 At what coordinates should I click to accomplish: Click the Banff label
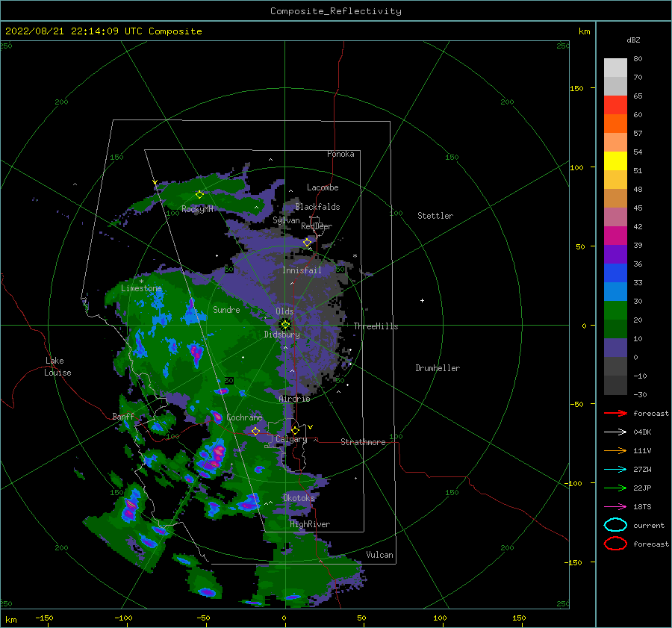tap(123, 416)
